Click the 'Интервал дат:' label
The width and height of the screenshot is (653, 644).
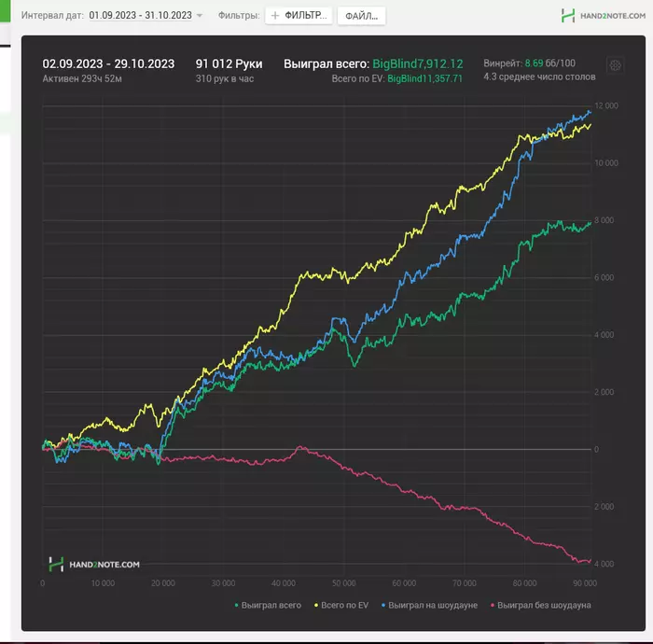click(52, 16)
